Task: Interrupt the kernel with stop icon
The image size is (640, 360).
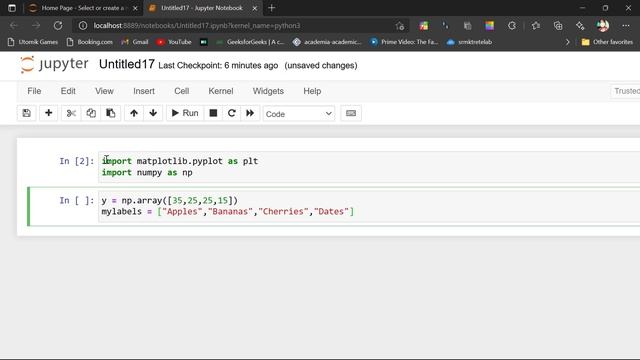Action: point(213,113)
